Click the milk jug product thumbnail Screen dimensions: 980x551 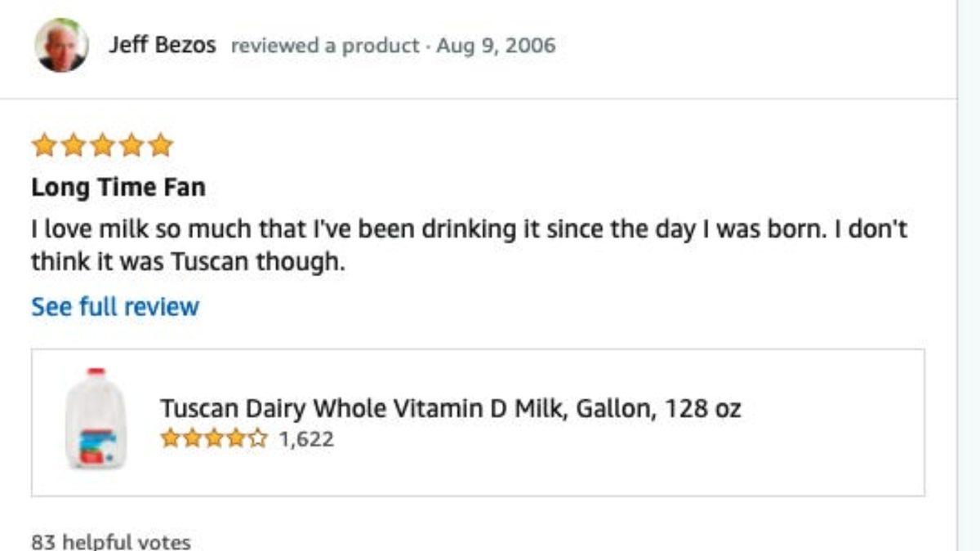click(x=96, y=419)
